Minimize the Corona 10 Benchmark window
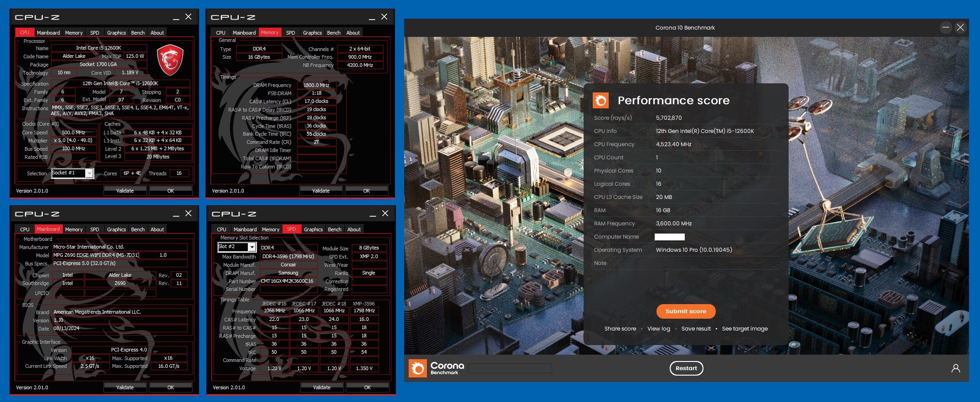Screen dimensions: 980x402 [946, 27]
